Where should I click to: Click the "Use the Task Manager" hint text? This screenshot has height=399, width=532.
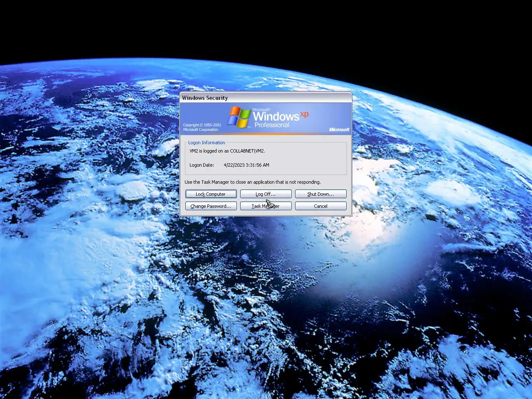[253, 182]
